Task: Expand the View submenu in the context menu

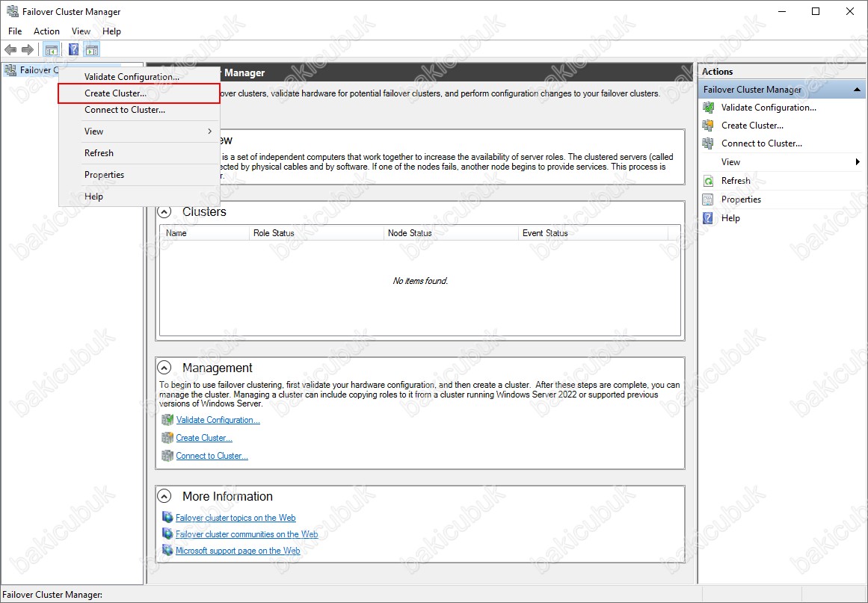Action: [x=210, y=131]
